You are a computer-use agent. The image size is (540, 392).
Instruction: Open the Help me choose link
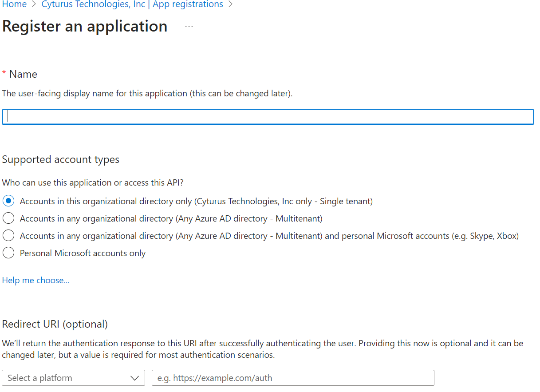click(x=35, y=280)
